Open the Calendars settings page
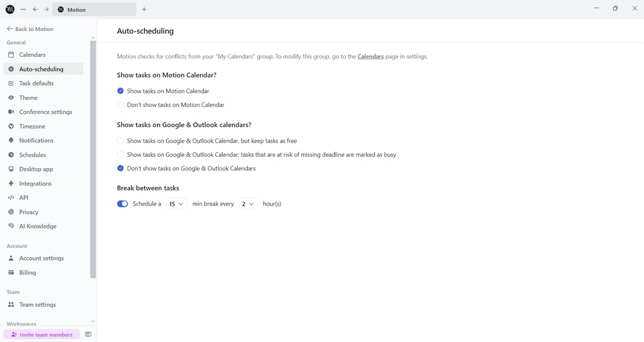The image size is (644, 342). tap(43, 54)
